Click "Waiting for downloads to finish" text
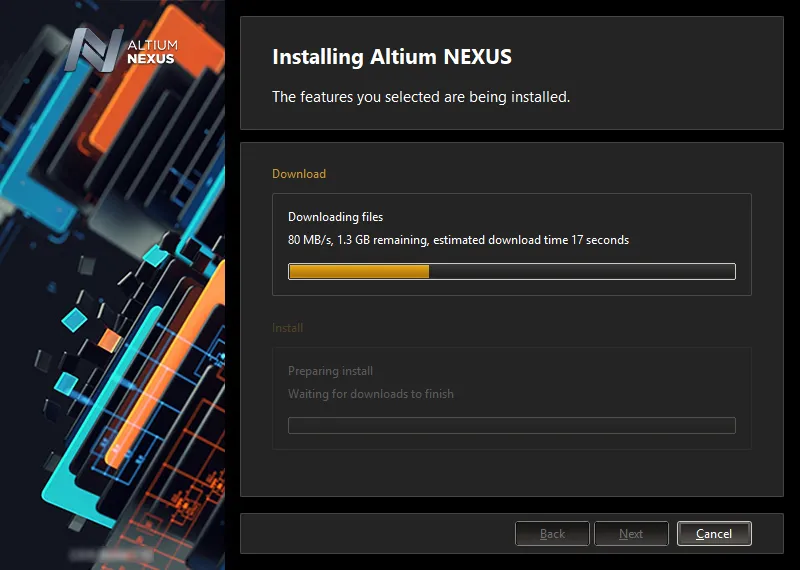The width and height of the screenshot is (800, 570). click(370, 394)
